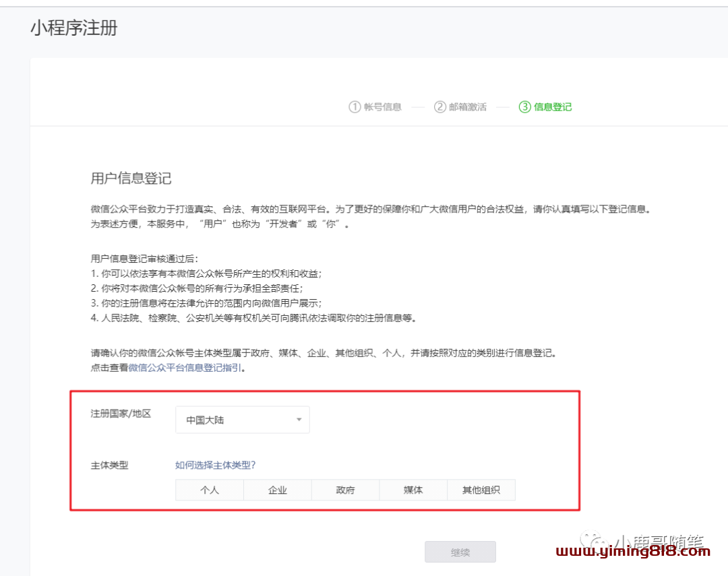Click the 小程序注册 page title
The image size is (728, 576).
click(x=74, y=28)
